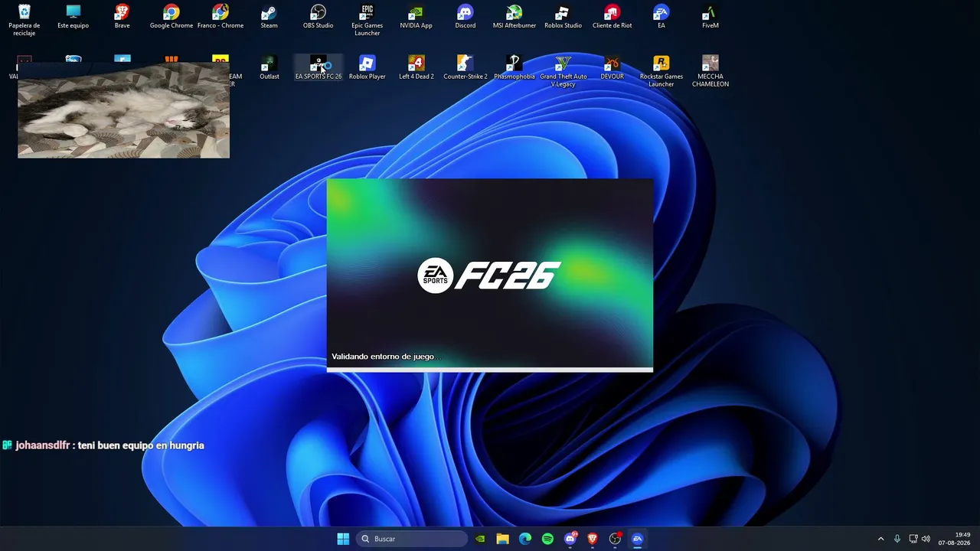Select the Franco - Chrome profile shortcut
Viewport: 980px width, 551px height.
220,17
